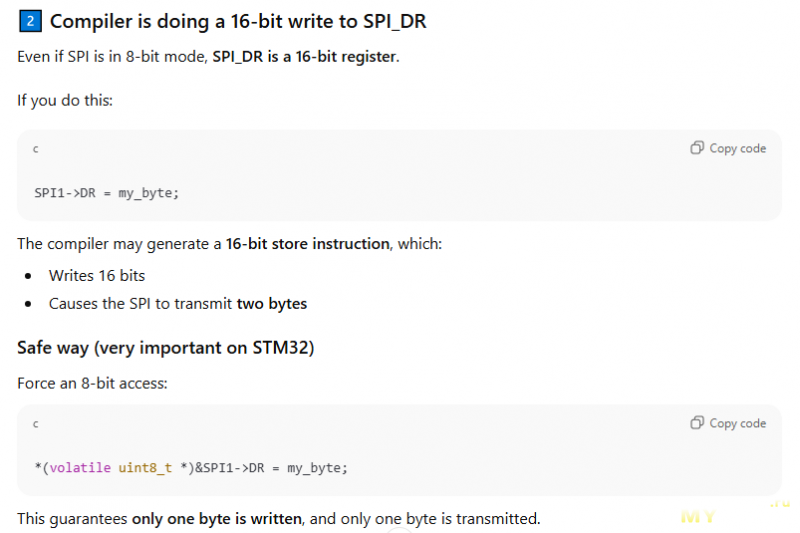Click the bold text "SPI_DR is a 16-bit register"
The height and width of the screenshot is (533, 800).
pos(305,56)
